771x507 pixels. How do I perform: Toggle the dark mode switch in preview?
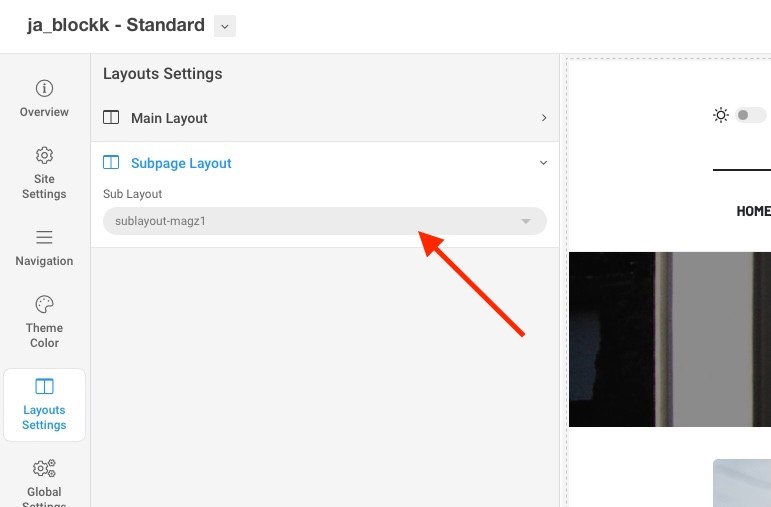coord(751,115)
